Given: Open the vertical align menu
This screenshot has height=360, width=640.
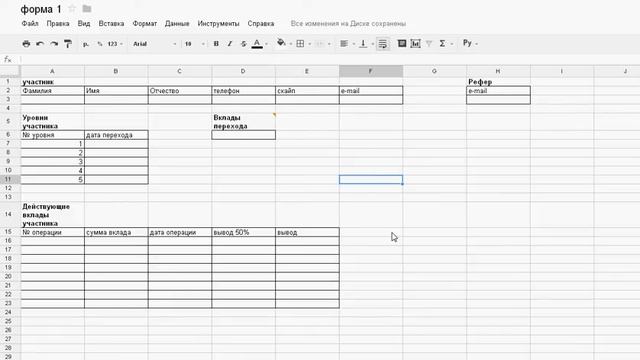Looking at the screenshot, I should click(363, 44).
